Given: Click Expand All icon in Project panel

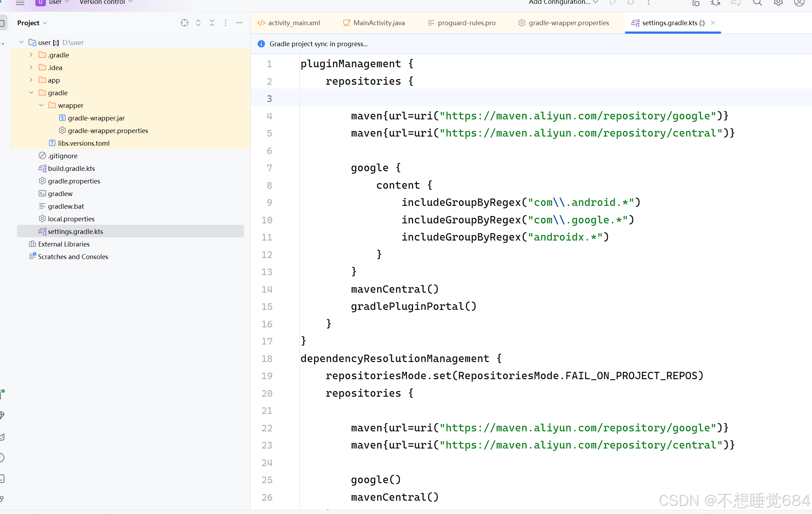Looking at the screenshot, I should point(198,23).
